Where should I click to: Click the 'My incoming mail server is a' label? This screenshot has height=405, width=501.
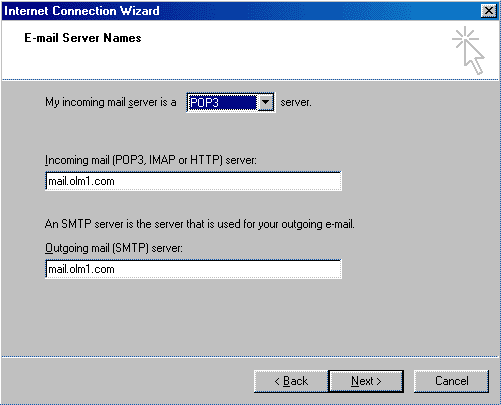111,102
